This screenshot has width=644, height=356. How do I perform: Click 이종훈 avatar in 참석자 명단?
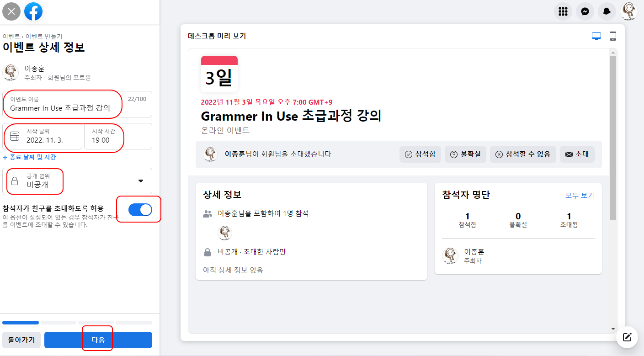pos(450,256)
